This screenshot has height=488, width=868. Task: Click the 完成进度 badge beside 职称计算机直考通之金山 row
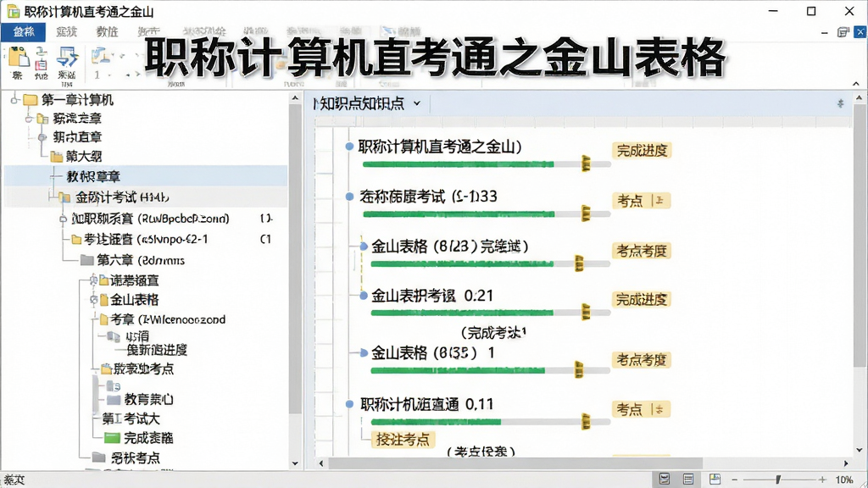point(642,151)
